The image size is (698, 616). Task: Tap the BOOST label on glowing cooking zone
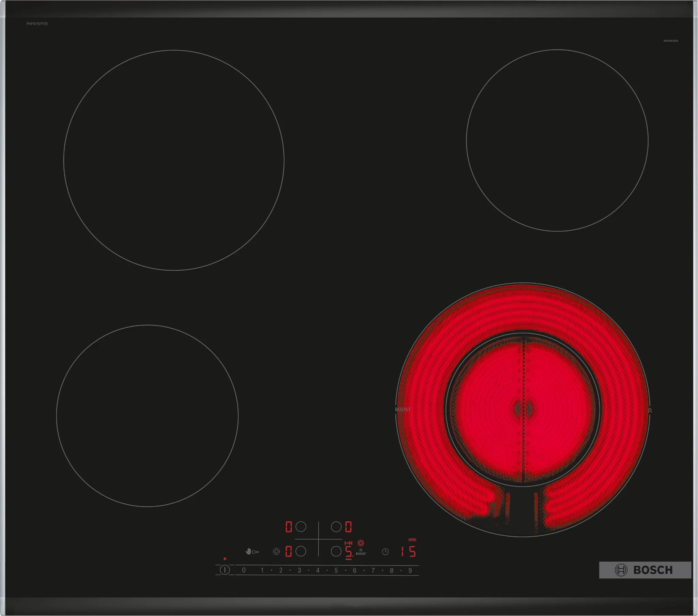tap(403, 410)
